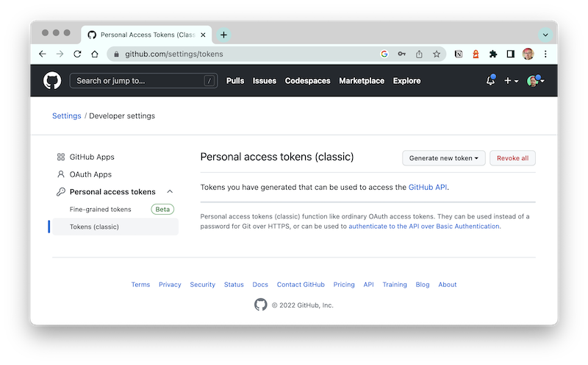Screen dimensions: 588x365
Task: Reload the page with refresh icon
Action: 77,54
